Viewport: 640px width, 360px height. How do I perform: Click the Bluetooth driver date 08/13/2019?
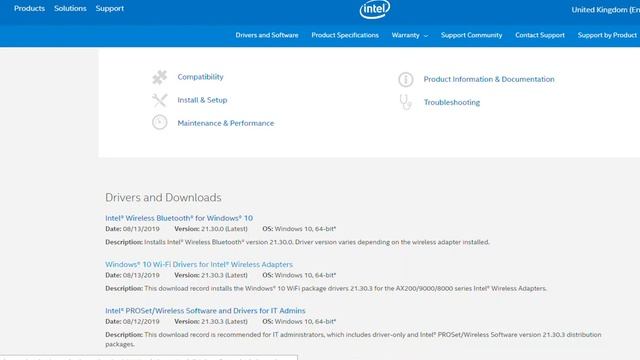pyautogui.click(x=132, y=229)
